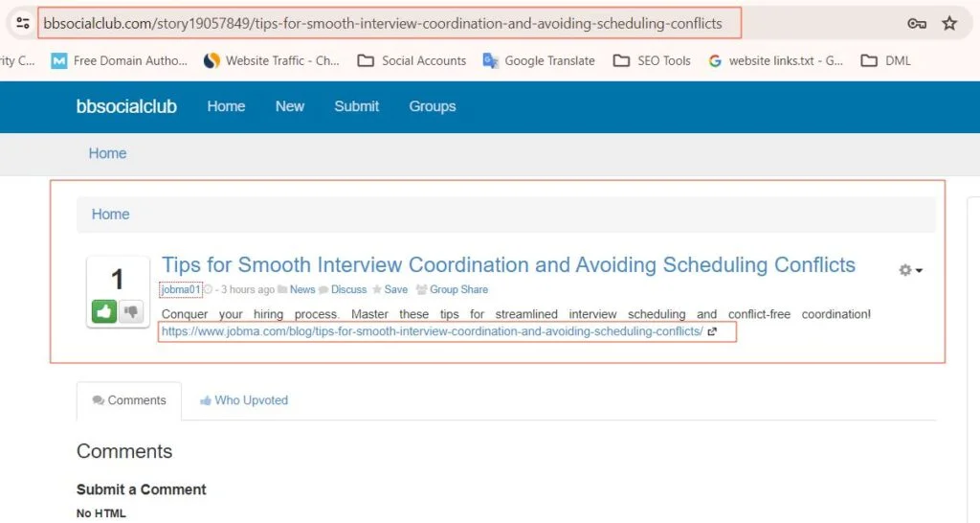Open Website Traffic Checker bookmark
980x523 pixels.
point(271,60)
